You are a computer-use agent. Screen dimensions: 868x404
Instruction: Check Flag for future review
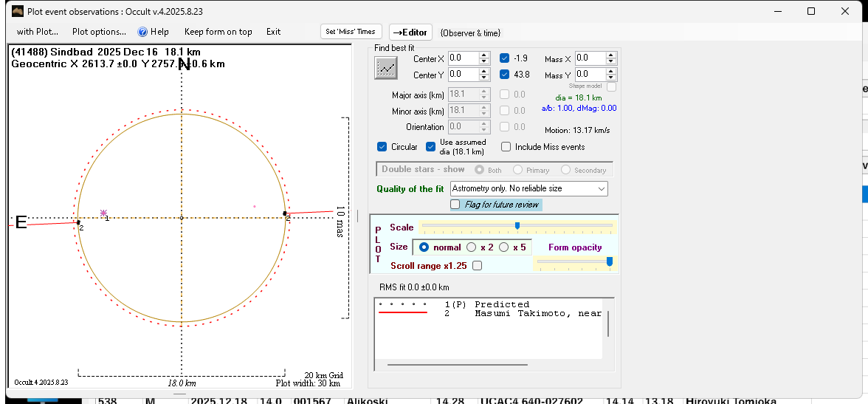point(455,205)
